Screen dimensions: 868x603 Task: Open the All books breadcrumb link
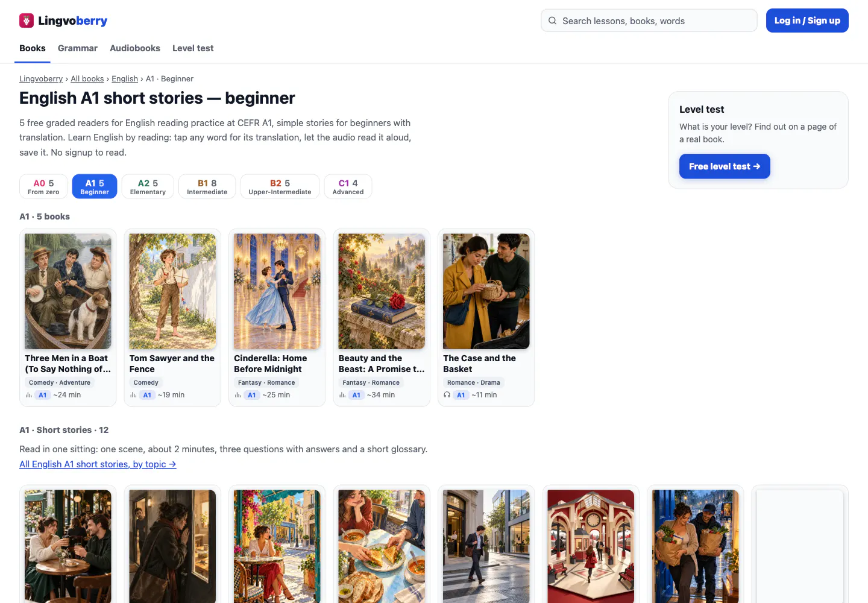click(x=87, y=79)
